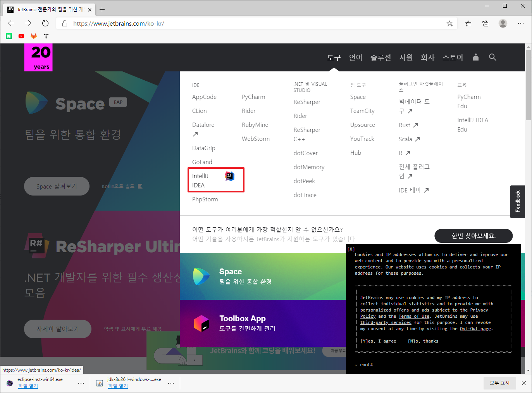Open the Rust plugin link
Screen dimensions: 532x393
[x=408, y=125]
